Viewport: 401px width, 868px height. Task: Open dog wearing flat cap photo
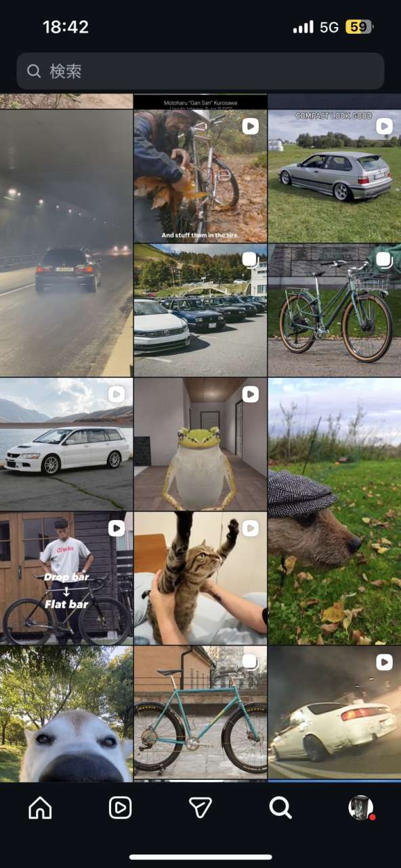click(x=335, y=511)
